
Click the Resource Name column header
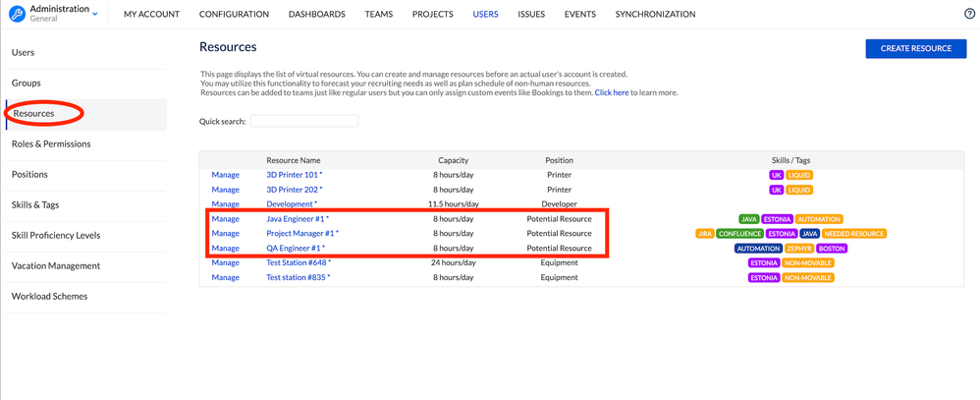[294, 160]
